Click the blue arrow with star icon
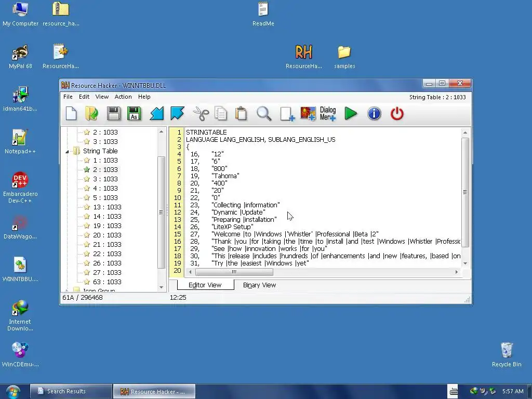The image size is (532, 399). click(177, 113)
